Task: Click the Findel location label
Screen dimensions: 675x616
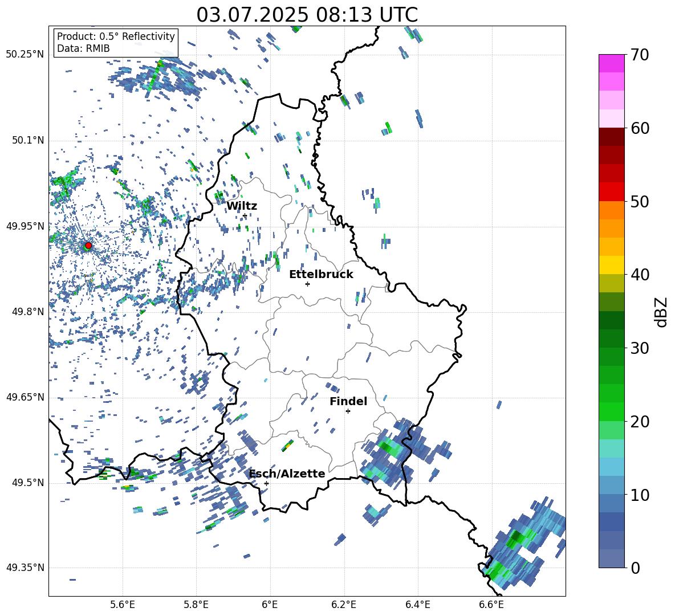Action: point(348,401)
